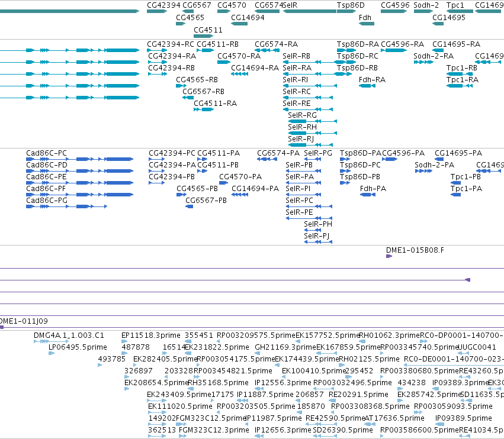504x439 pixels.
Task: Click the CG4596 gene label
Action: (395, 5)
